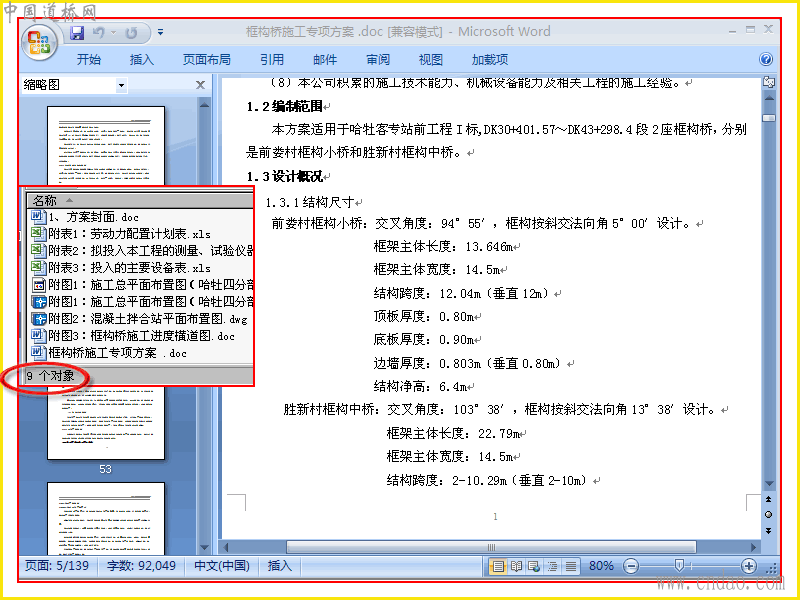Open Word help question mark icon

[765, 59]
